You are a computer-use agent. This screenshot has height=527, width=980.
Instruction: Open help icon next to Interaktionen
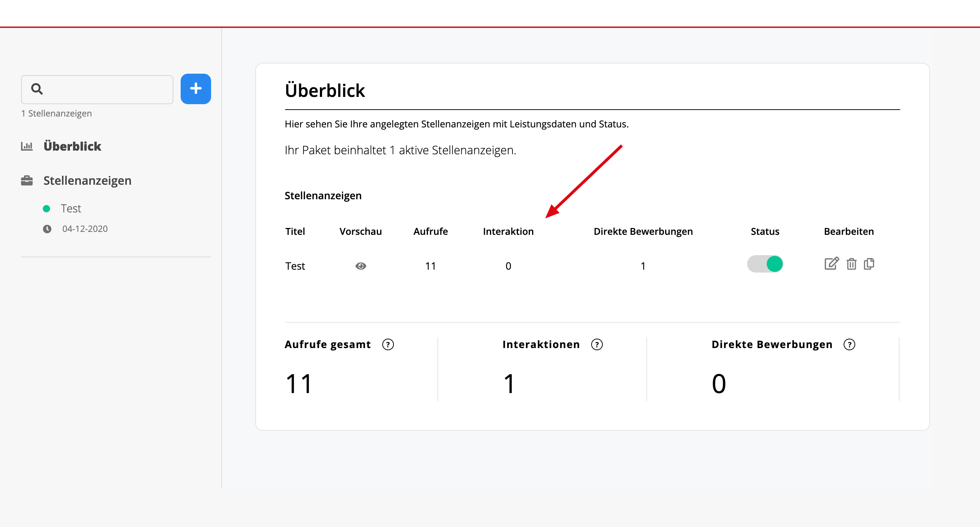tap(597, 344)
